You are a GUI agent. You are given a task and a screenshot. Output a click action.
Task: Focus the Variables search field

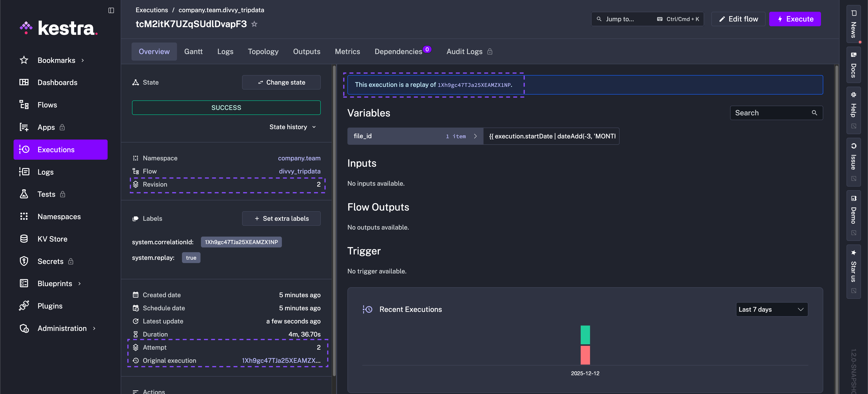point(771,113)
